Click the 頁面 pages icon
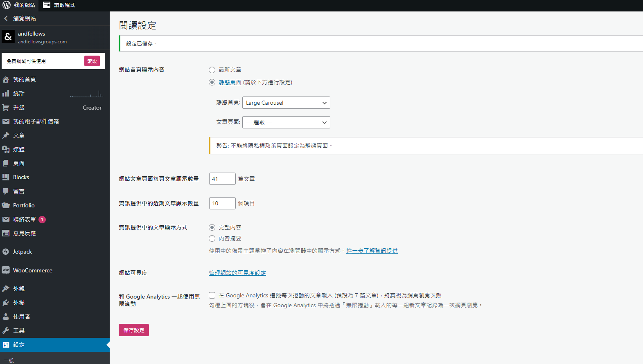 [6, 163]
